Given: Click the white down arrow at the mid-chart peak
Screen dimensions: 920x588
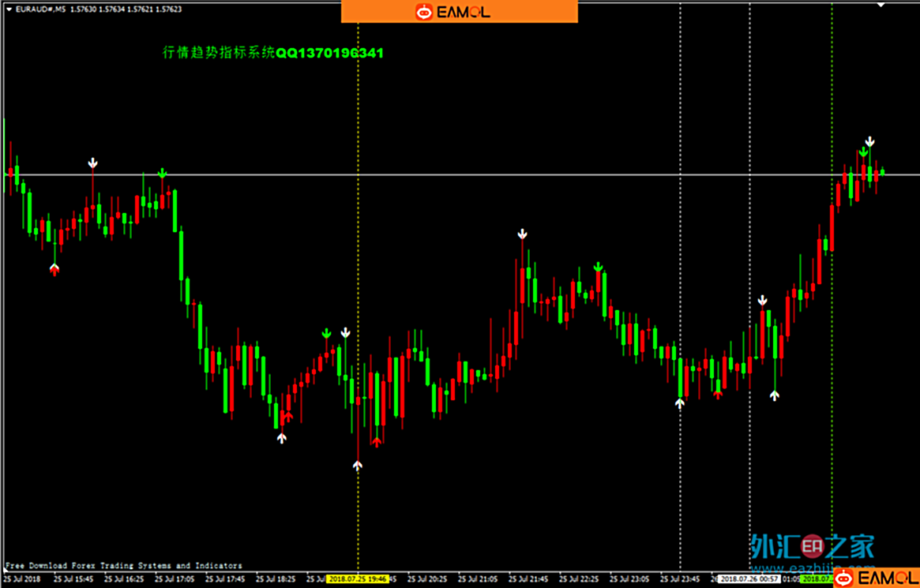Looking at the screenshot, I should (x=522, y=234).
